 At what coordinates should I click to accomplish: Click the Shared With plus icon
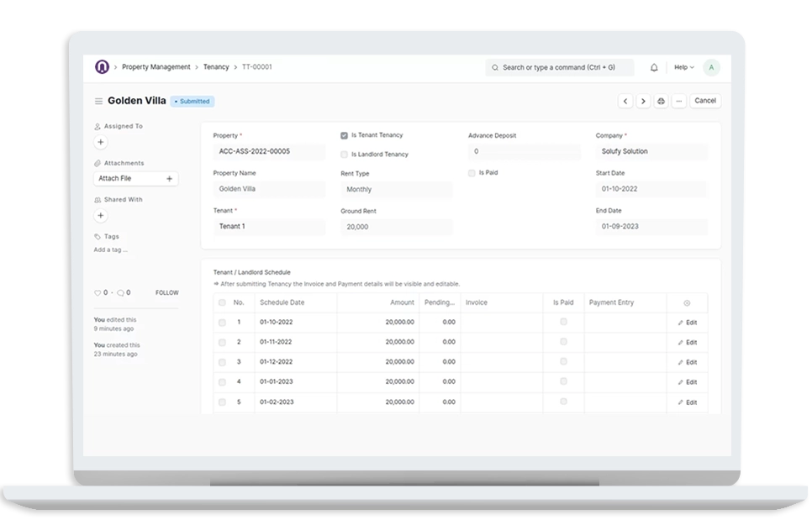(x=101, y=216)
